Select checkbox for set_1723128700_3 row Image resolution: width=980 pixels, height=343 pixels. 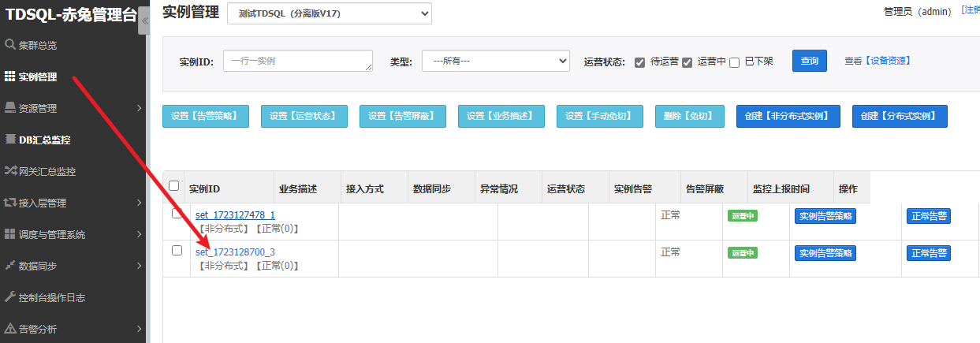pos(177,250)
